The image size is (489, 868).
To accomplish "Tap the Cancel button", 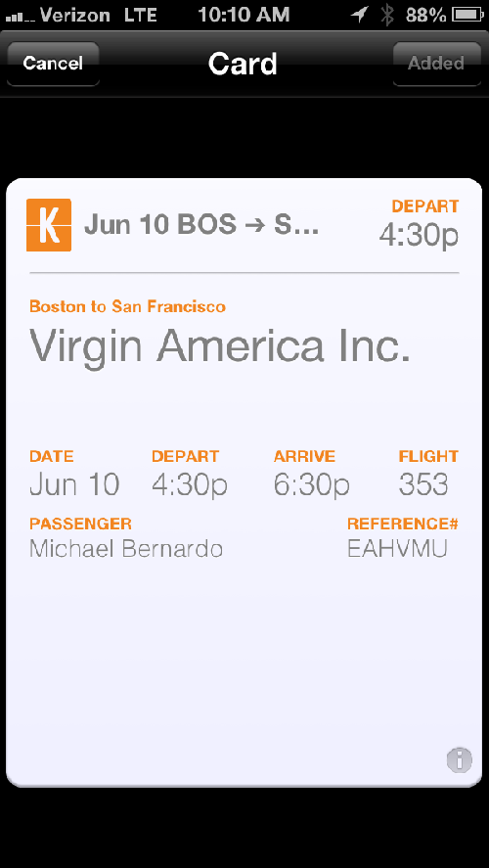I will pos(53,64).
